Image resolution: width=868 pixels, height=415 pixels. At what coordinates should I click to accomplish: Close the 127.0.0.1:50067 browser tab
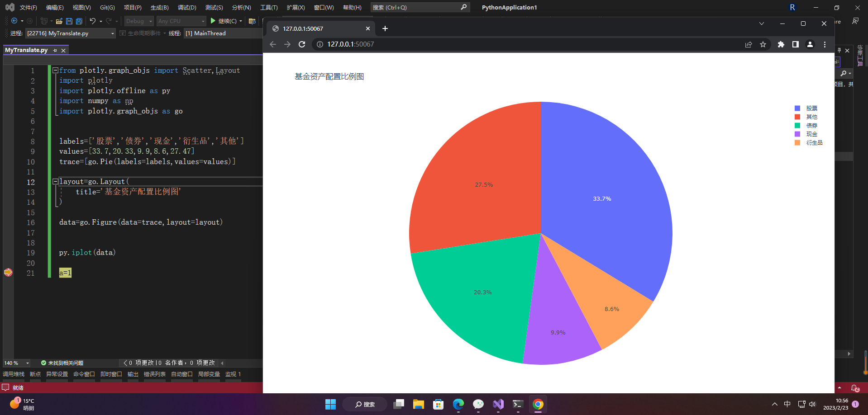(x=368, y=28)
